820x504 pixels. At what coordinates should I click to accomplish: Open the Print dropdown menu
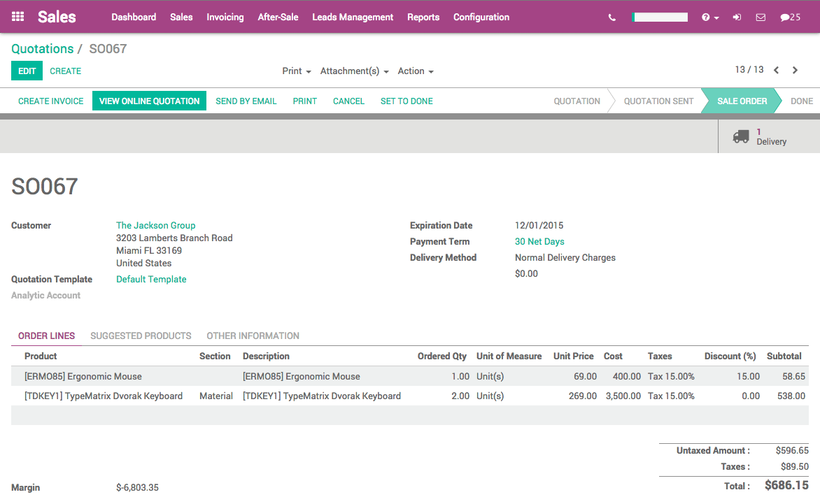point(296,71)
